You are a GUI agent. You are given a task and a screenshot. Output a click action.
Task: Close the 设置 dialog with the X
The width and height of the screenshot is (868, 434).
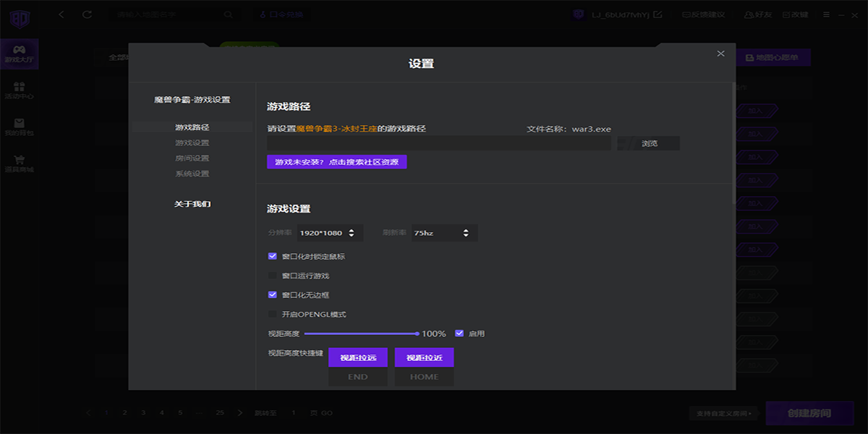(720, 54)
